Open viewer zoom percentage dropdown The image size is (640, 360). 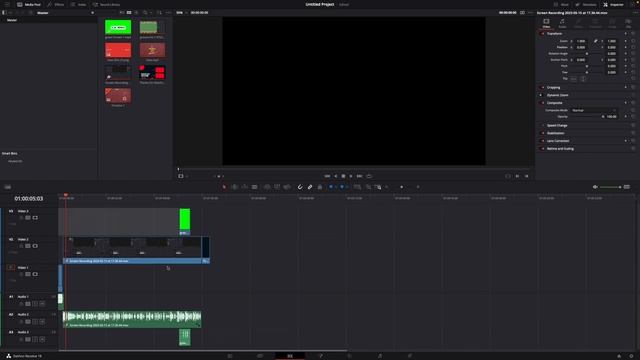pyautogui.click(x=182, y=13)
